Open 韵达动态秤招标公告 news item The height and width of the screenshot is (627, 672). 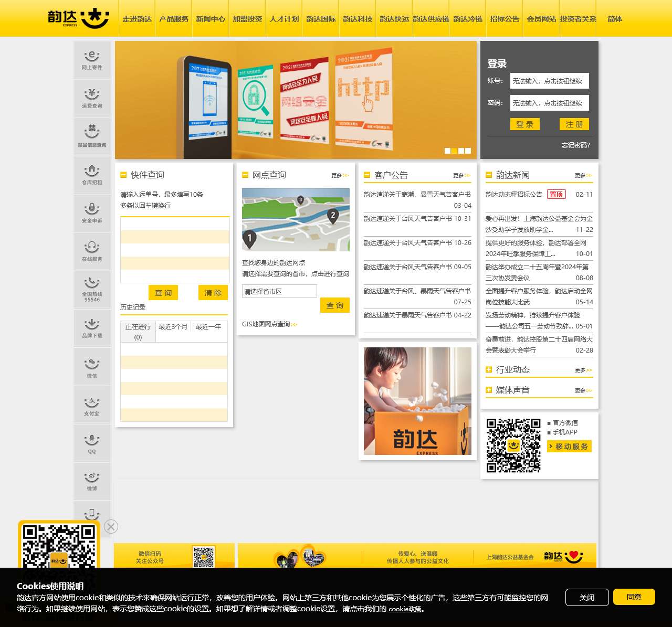pos(514,194)
